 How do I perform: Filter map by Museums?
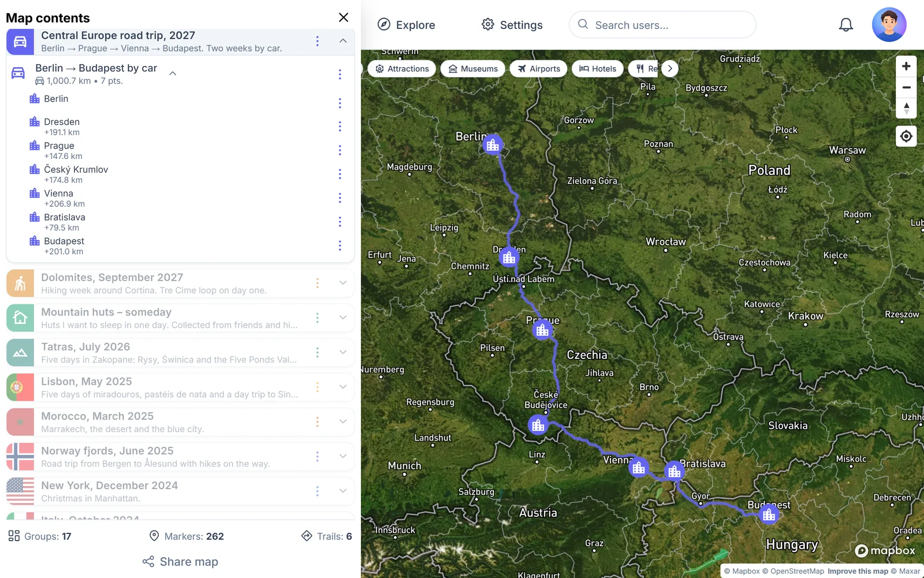point(473,69)
